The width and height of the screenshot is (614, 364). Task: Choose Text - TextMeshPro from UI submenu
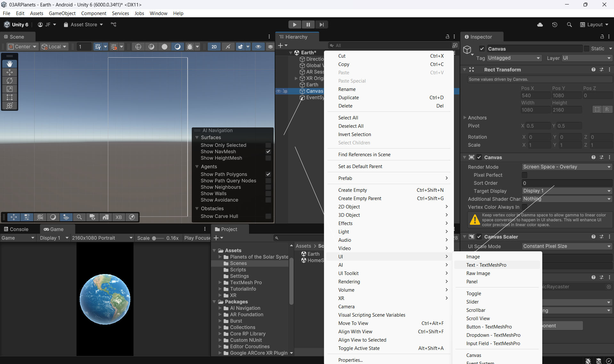[x=486, y=265]
